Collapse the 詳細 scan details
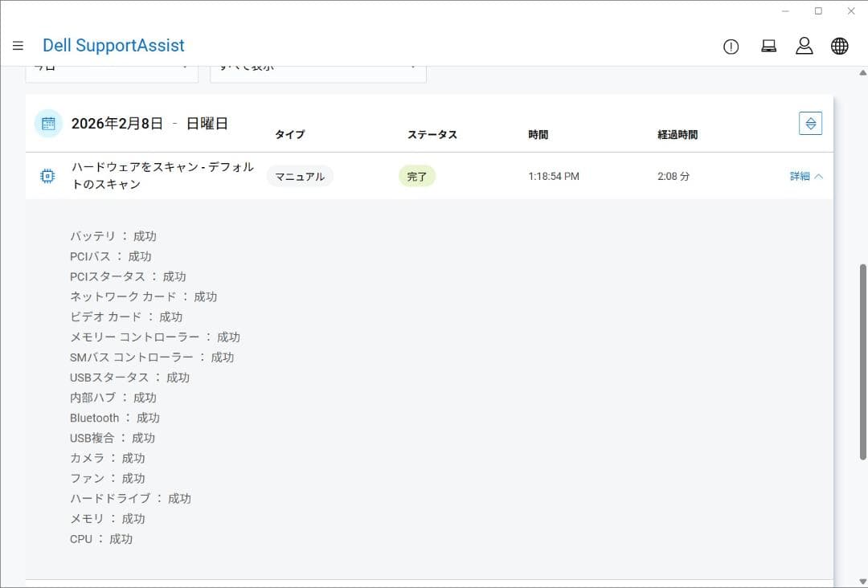Image resolution: width=868 pixels, height=588 pixels. (806, 176)
